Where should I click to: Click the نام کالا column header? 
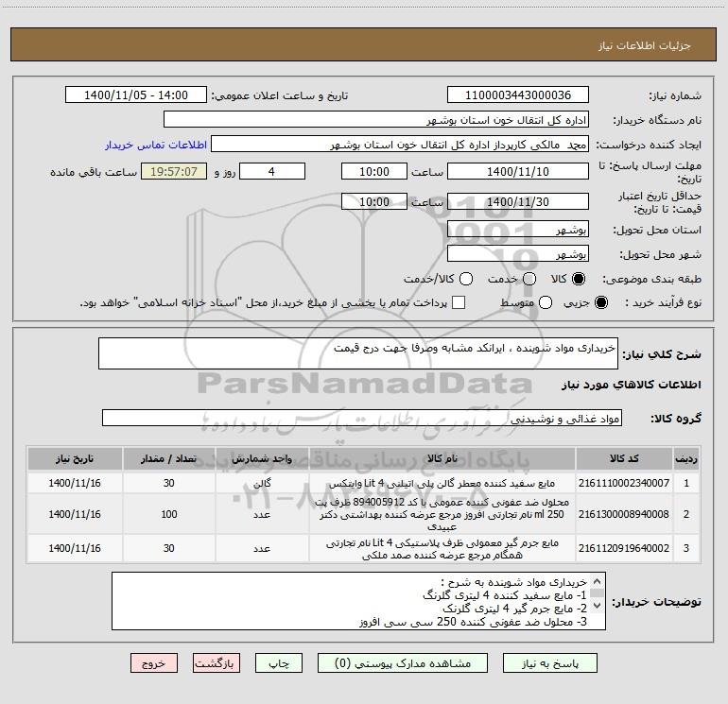coord(442,458)
